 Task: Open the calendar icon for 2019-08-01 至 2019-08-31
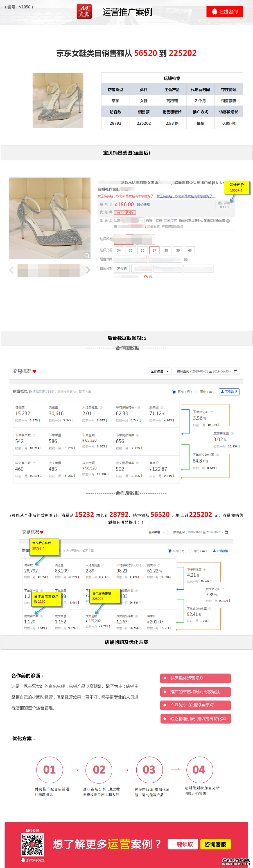(226, 532)
